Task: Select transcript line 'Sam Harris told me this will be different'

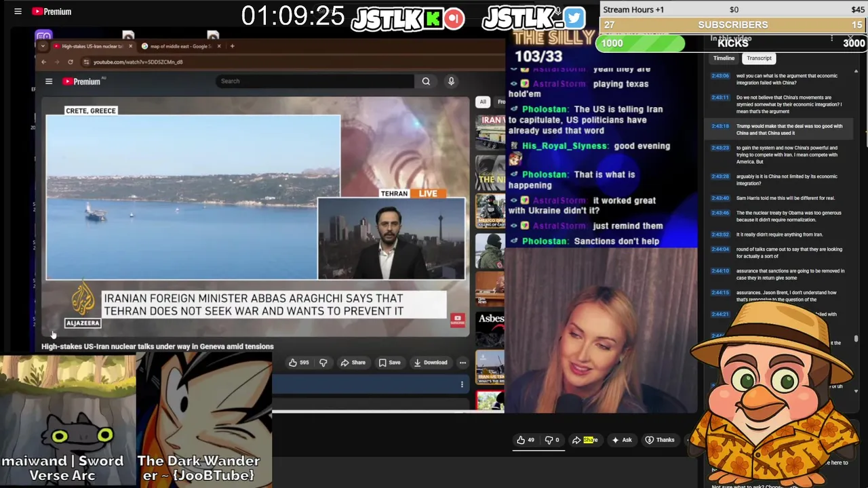Action: [785, 198]
